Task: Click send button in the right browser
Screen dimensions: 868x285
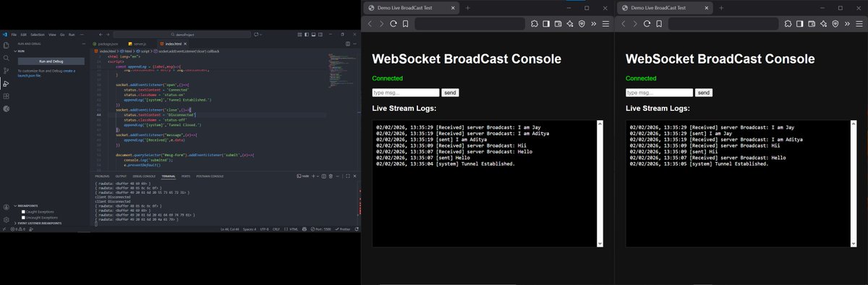Action: 703,93
